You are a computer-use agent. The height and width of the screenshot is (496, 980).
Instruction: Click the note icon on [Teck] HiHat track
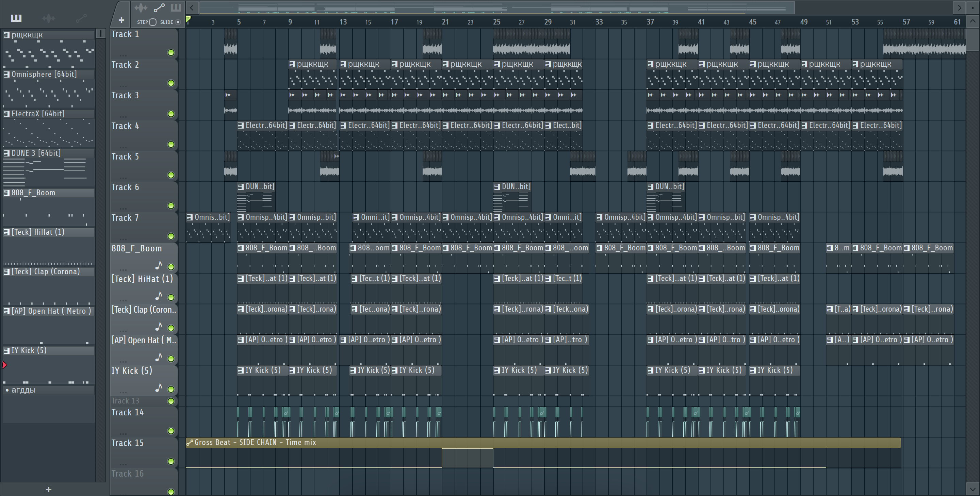(159, 296)
